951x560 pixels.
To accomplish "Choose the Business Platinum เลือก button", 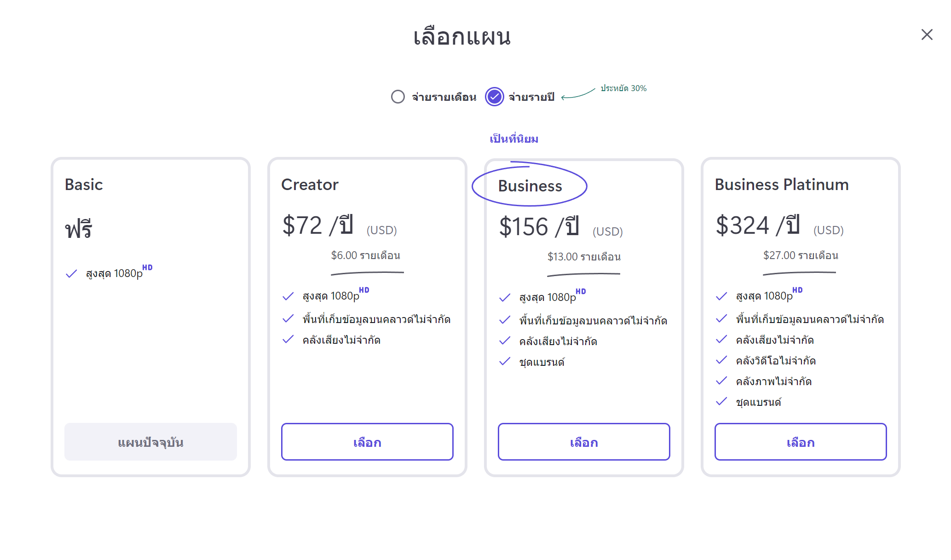I will 801,442.
